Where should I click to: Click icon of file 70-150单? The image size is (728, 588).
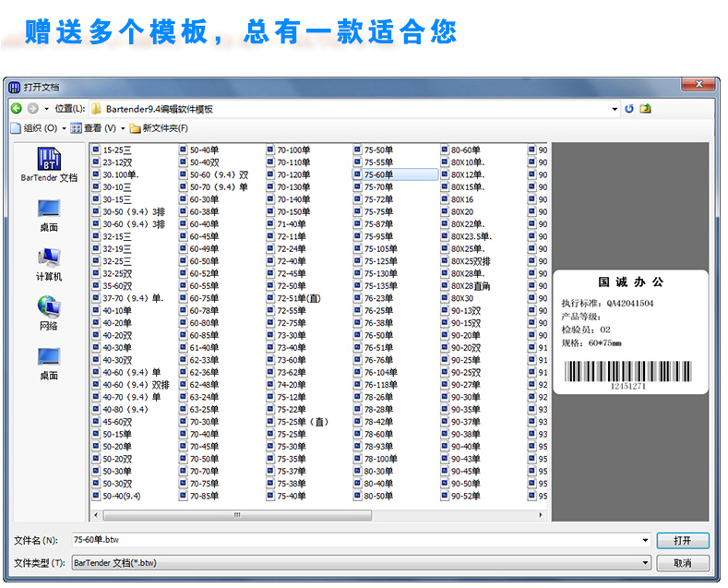(x=270, y=211)
